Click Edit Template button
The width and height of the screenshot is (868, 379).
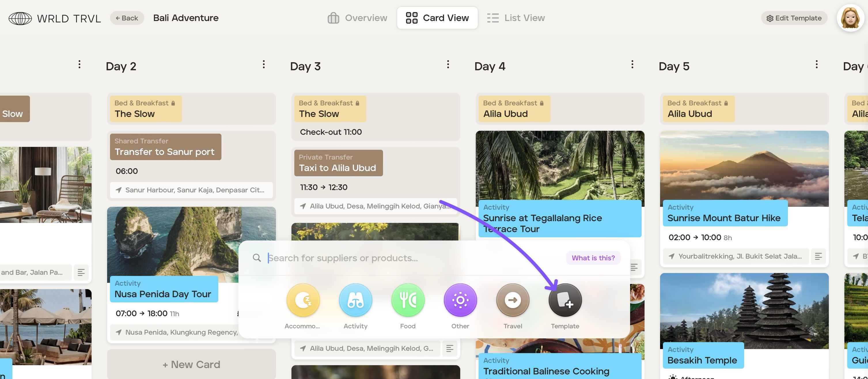(x=794, y=18)
